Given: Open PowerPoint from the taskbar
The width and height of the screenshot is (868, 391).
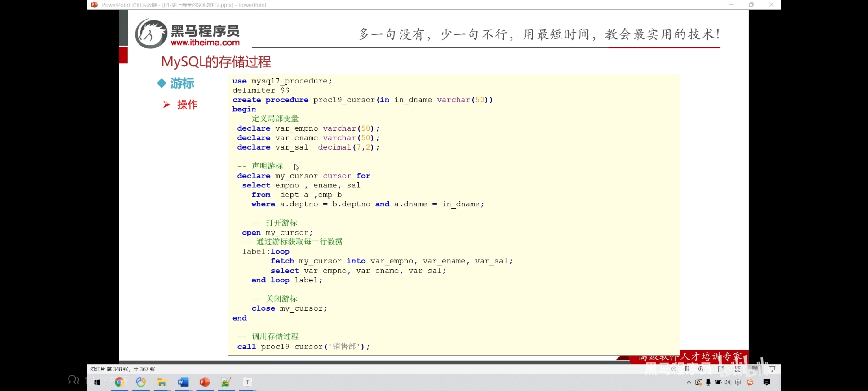Looking at the screenshot, I should point(205,382).
